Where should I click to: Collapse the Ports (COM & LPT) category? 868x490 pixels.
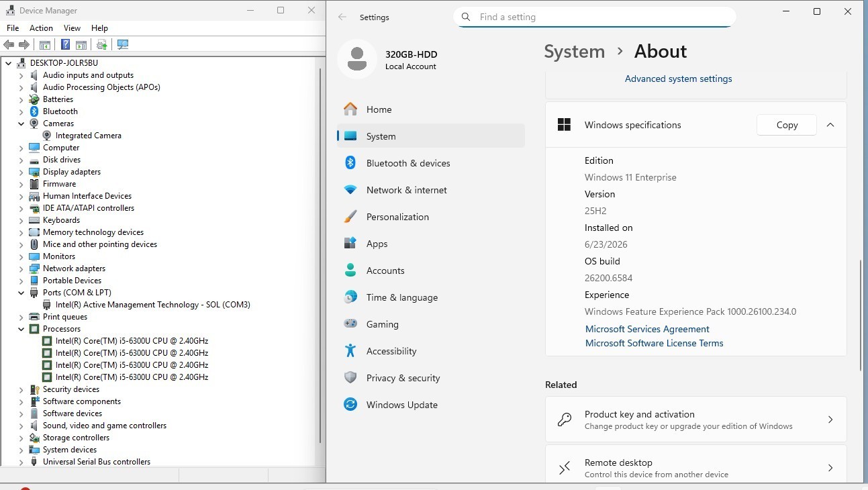[x=21, y=293]
